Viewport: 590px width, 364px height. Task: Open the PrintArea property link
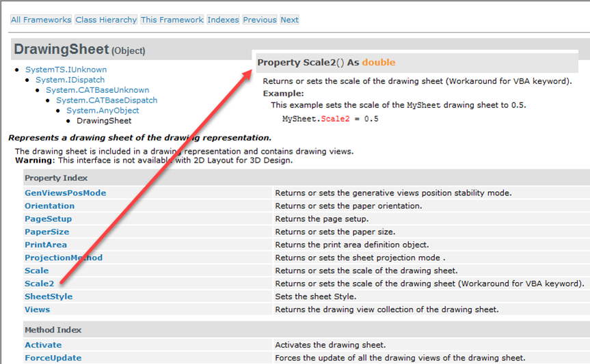click(46, 244)
